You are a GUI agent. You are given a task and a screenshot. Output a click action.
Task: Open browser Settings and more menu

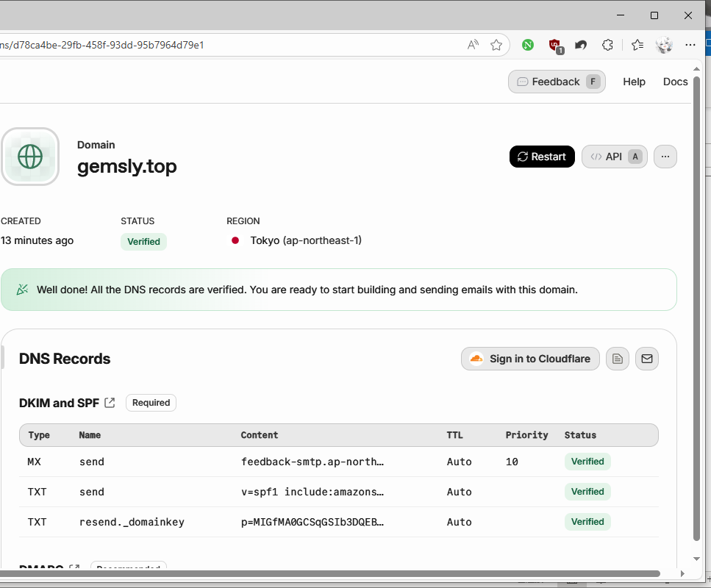(690, 45)
